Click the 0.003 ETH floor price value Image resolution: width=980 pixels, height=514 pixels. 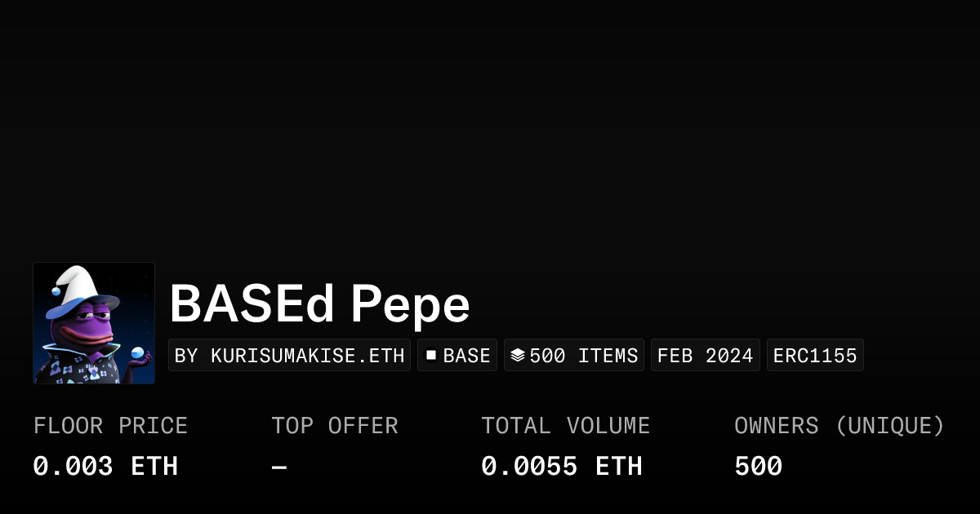coord(105,467)
